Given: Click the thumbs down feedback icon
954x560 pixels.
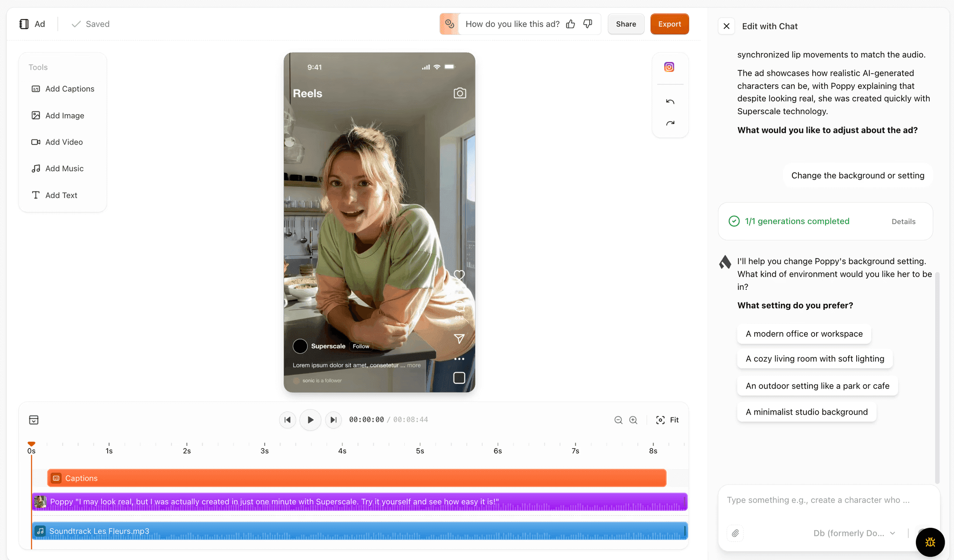Looking at the screenshot, I should [588, 24].
